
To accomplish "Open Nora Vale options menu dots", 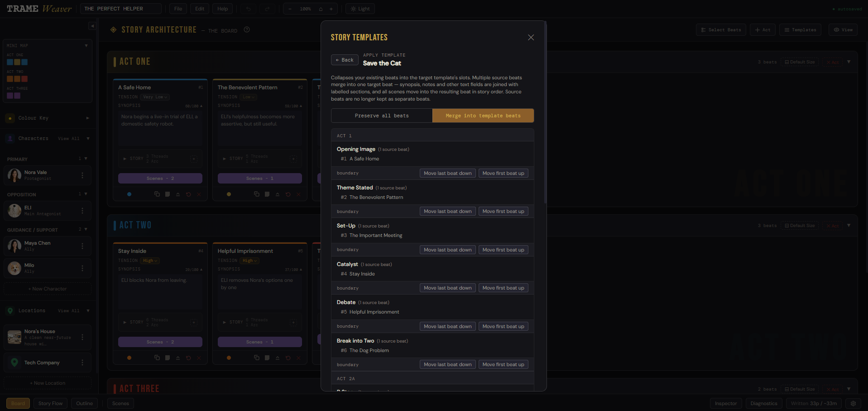I will click(82, 175).
